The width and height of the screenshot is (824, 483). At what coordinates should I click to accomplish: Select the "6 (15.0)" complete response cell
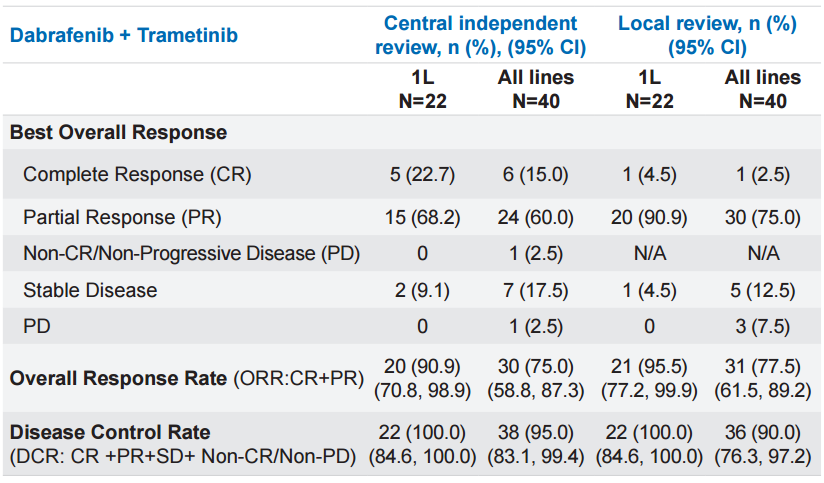(x=535, y=175)
